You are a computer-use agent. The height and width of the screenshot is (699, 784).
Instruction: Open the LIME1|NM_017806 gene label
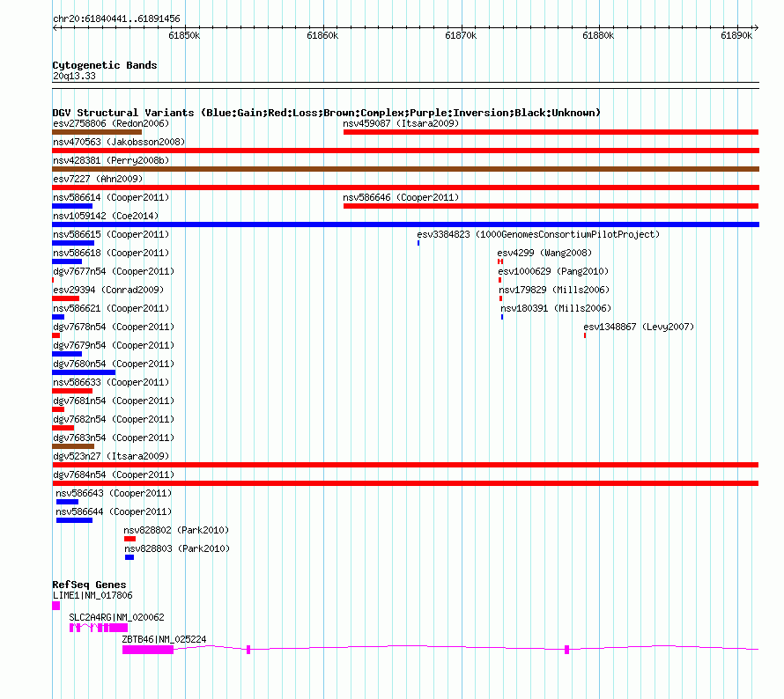click(x=92, y=596)
